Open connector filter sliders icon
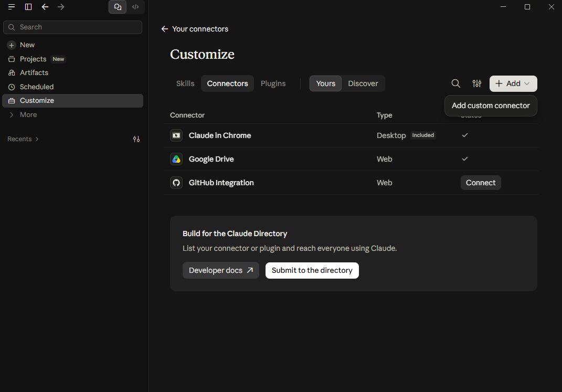Viewport: 562px width, 392px height. click(x=476, y=83)
